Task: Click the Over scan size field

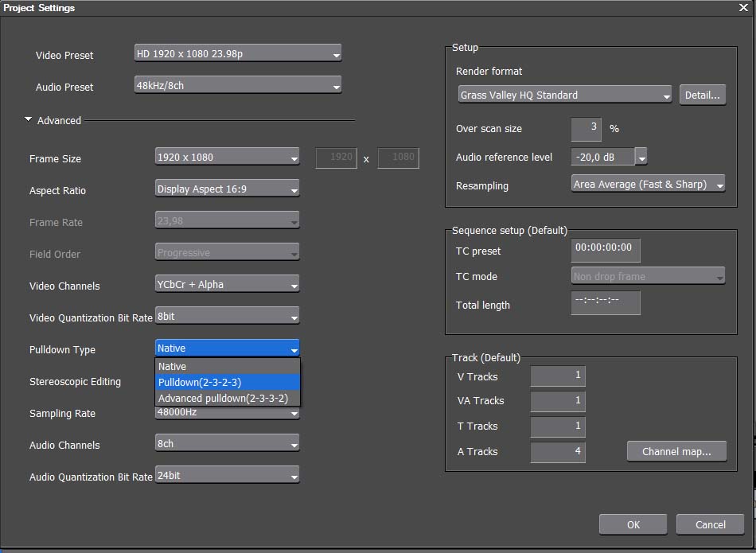Action: [x=586, y=128]
